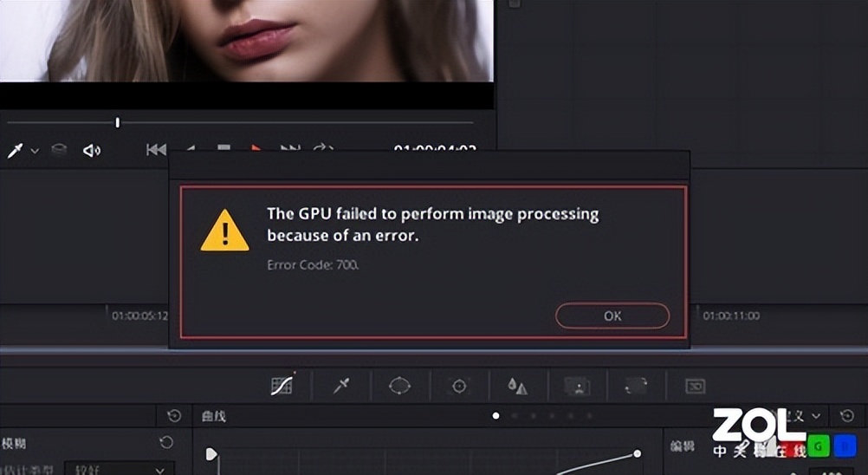
Task: Open the Curves palette
Action: pos(282,386)
